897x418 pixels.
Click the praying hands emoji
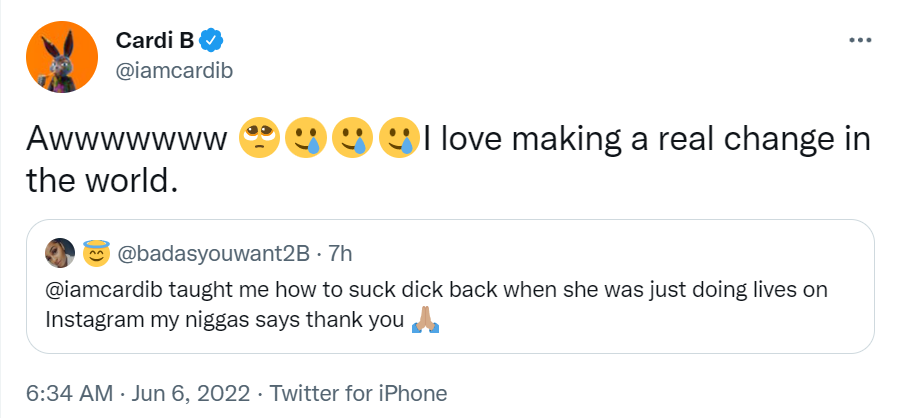pyautogui.click(x=425, y=320)
